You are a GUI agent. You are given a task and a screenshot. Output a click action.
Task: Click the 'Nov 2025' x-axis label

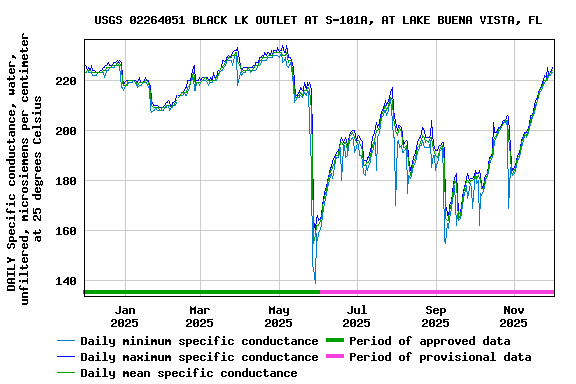coord(513,317)
